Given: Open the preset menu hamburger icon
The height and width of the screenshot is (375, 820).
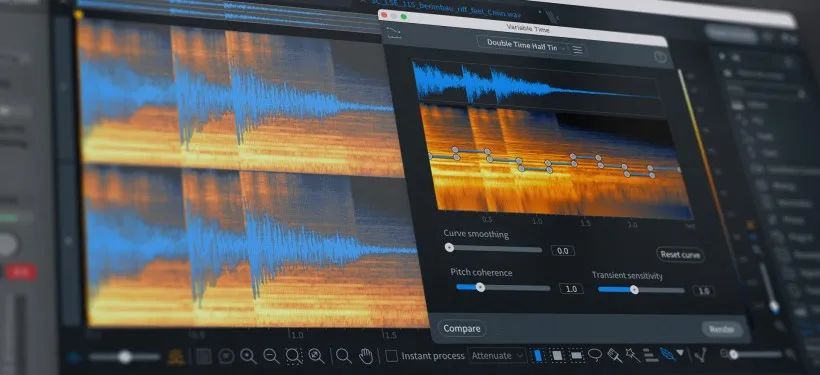Looking at the screenshot, I should (577, 50).
